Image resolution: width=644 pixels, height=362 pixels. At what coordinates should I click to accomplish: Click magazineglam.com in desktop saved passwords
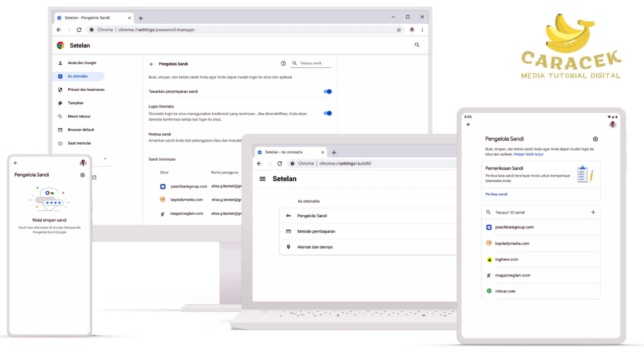[x=186, y=213]
